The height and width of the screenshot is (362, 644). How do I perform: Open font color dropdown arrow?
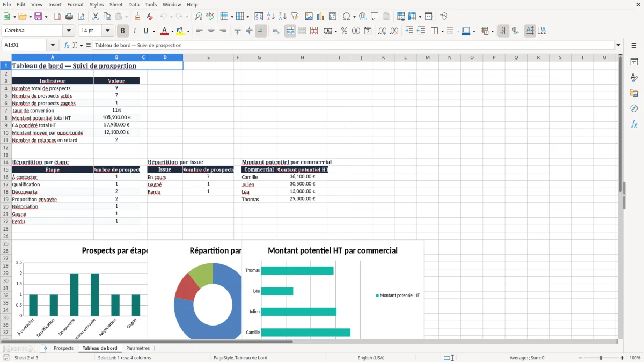coord(172,31)
